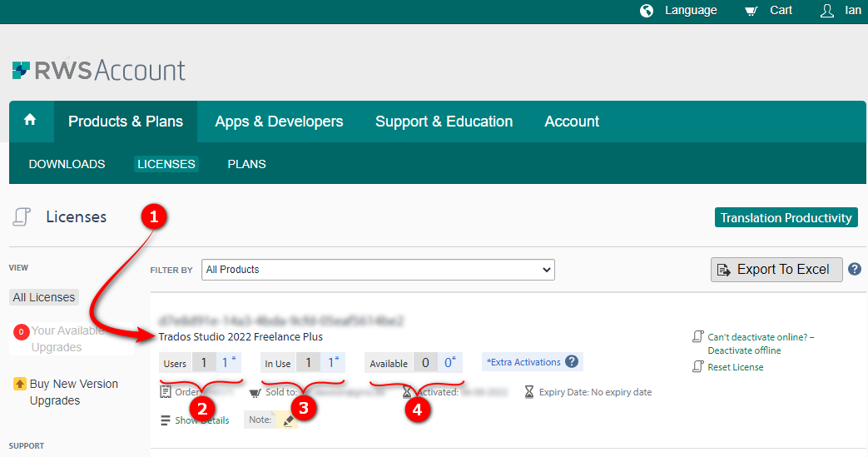Screen dimensions: 868x457
Task: Click the Users count value
Action: (204, 362)
